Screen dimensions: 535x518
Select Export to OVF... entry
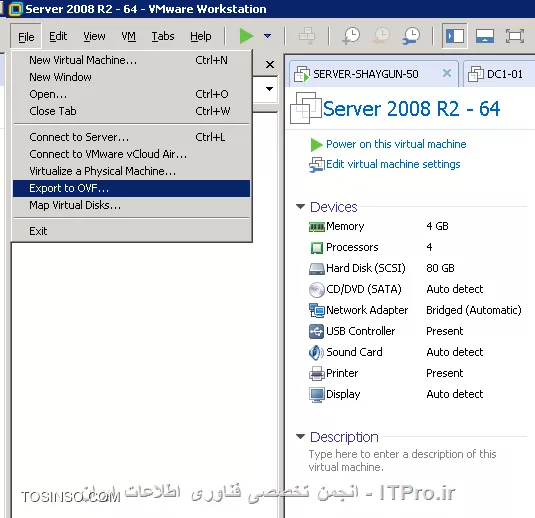coord(131,188)
